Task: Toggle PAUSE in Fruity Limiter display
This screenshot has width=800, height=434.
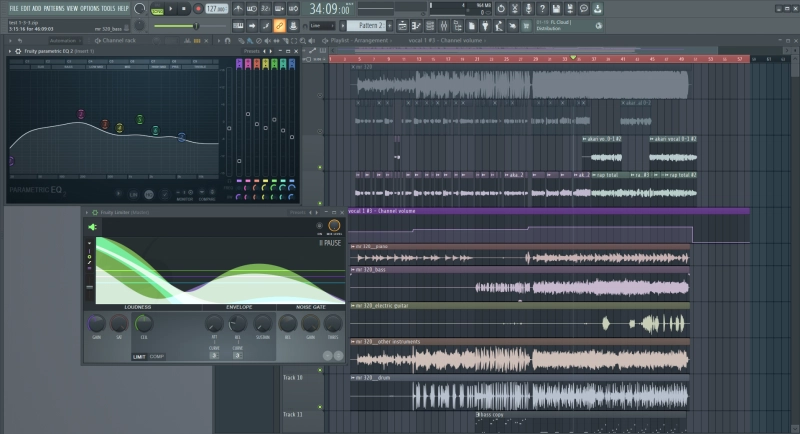Action: [x=330, y=242]
